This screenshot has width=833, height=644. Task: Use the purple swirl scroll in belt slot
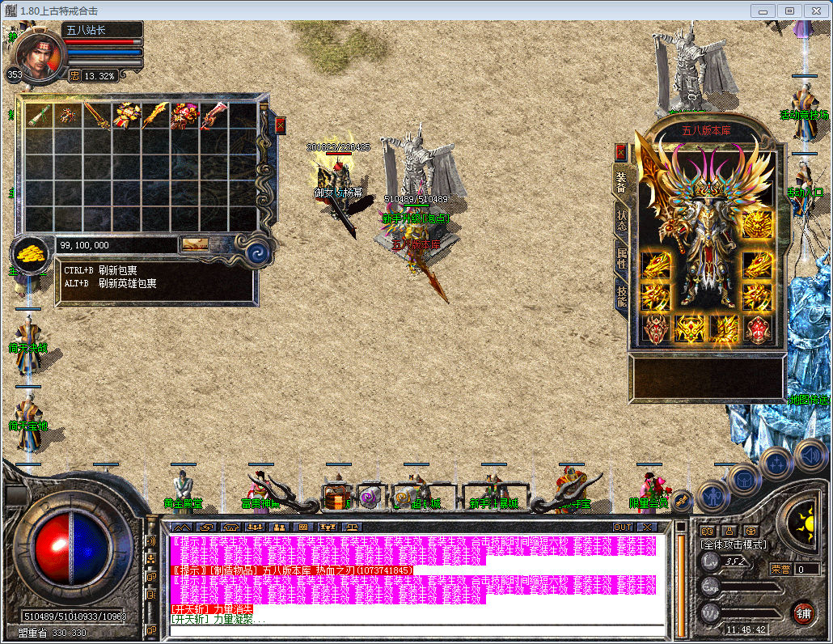(x=369, y=498)
